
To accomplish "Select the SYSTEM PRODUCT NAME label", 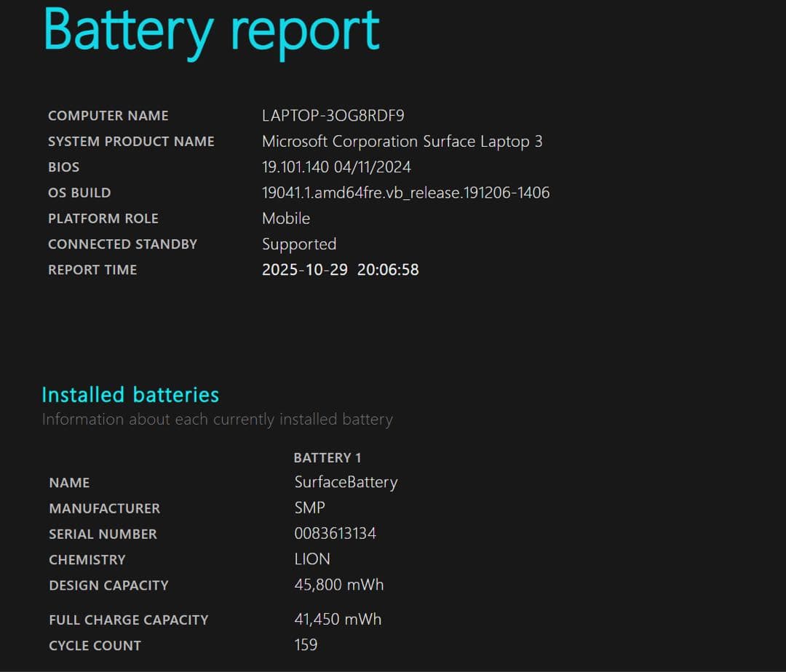I will (x=131, y=141).
